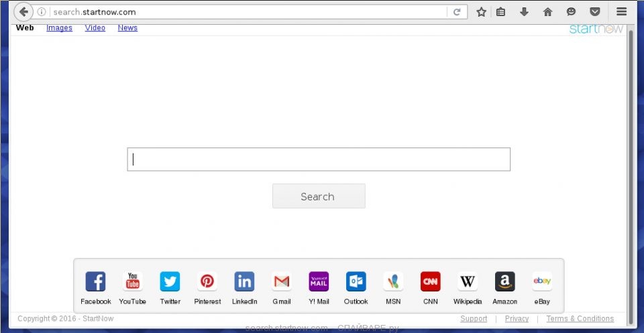
Task: Click the eBay shortcut icon
Action: click(x=542, y=281)
